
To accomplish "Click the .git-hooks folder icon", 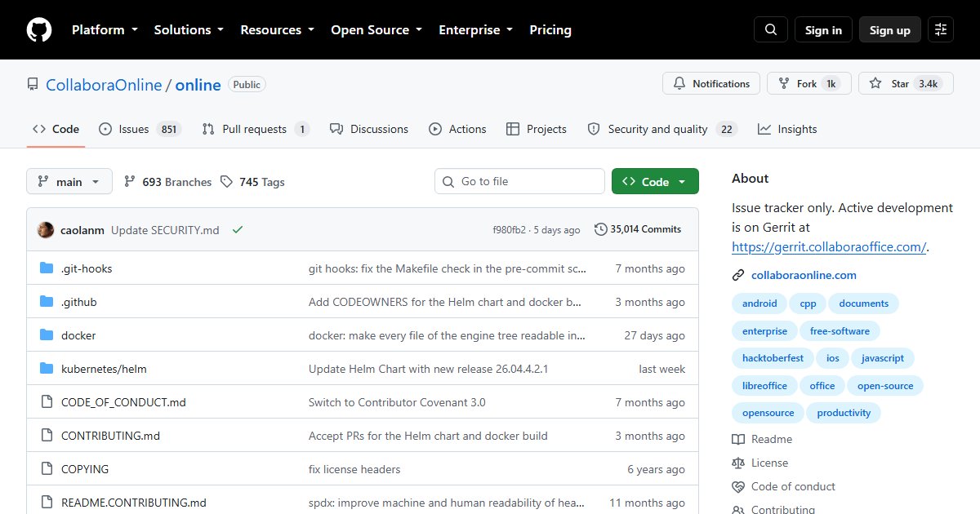I will [x=47, y=268].
